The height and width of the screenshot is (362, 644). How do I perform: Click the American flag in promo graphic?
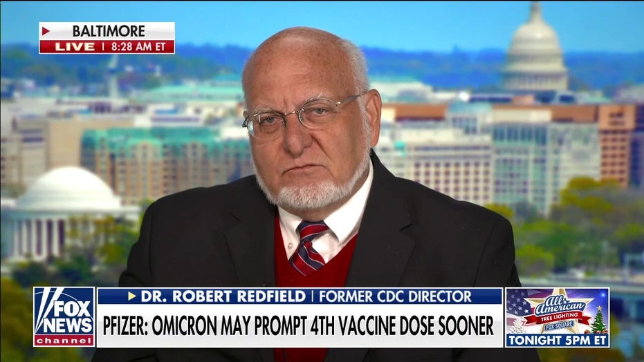point(517,304)
